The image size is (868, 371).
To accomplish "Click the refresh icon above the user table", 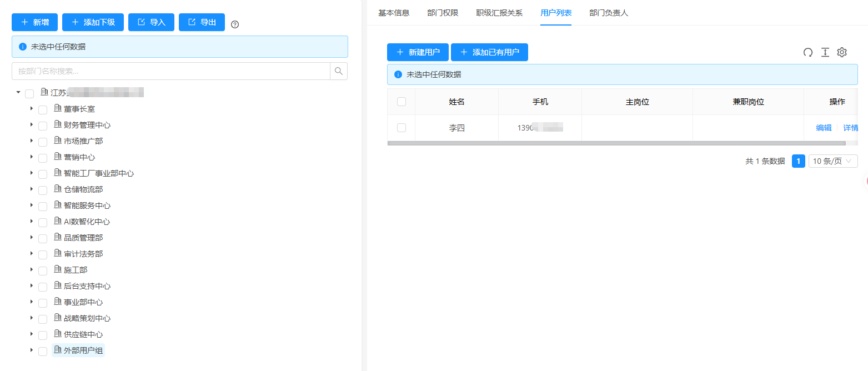I will pyautogui.click(x=808, y=52).
